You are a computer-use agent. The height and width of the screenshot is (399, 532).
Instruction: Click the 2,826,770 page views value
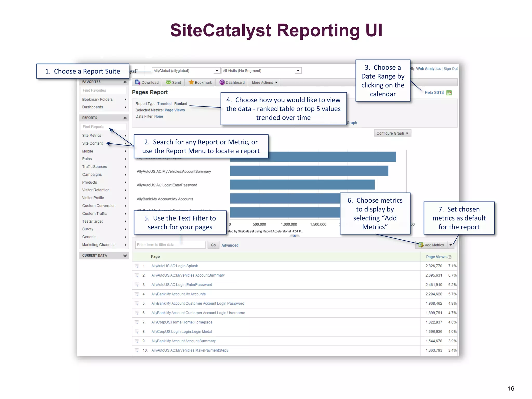(434, 266)
